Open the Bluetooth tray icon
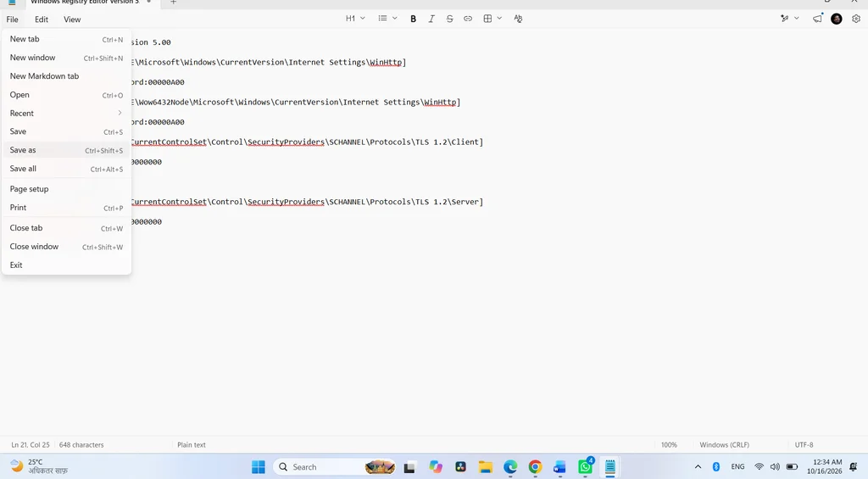 [x=715, y=467]
